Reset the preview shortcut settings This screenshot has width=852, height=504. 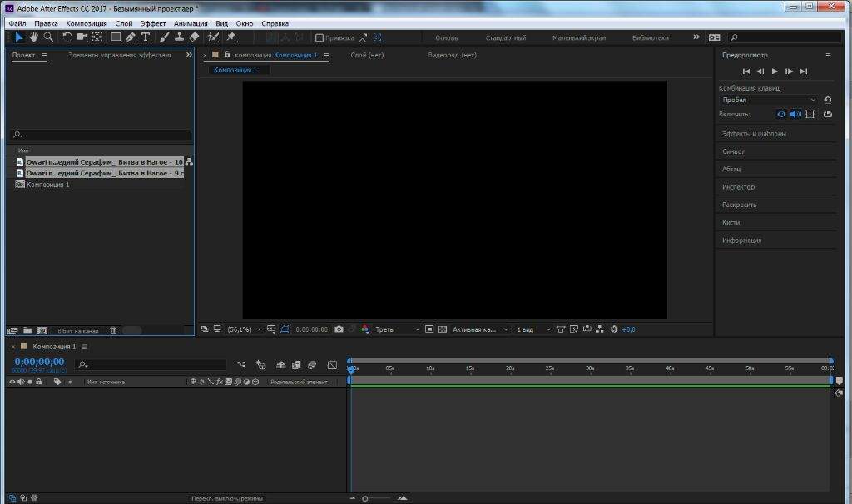click(828, 100)
